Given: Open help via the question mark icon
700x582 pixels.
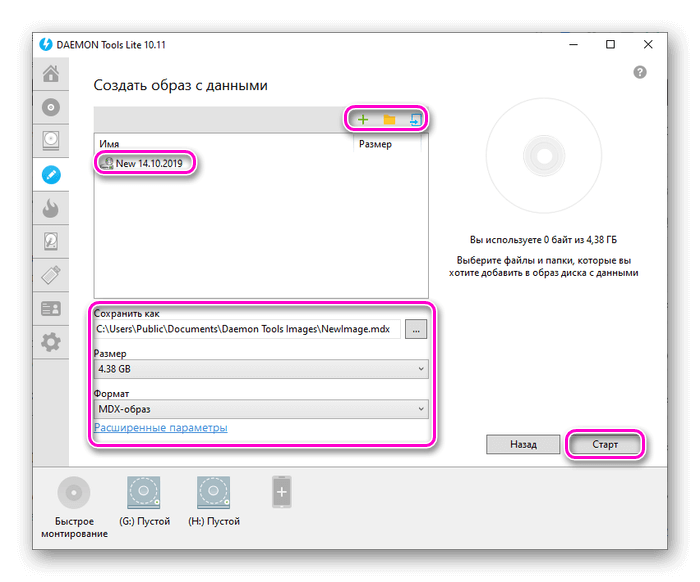Looking at the screenshot, I should pyautogui.click(x=640, y=72).
